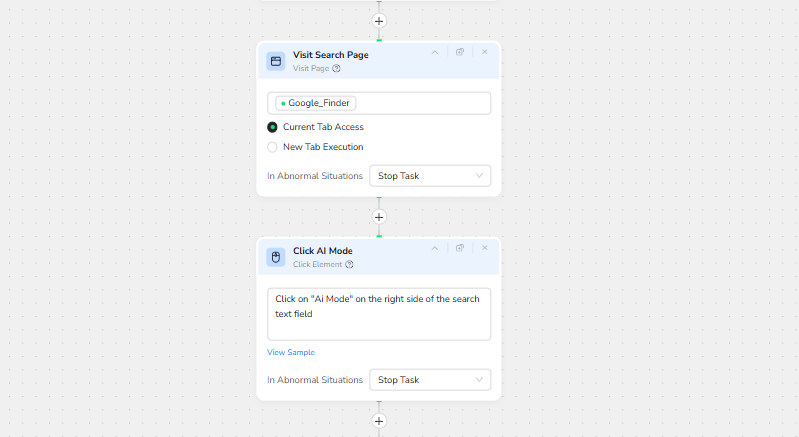Open help icon next to Click Element
Screen dimensions: 799x437
point(349,265)
